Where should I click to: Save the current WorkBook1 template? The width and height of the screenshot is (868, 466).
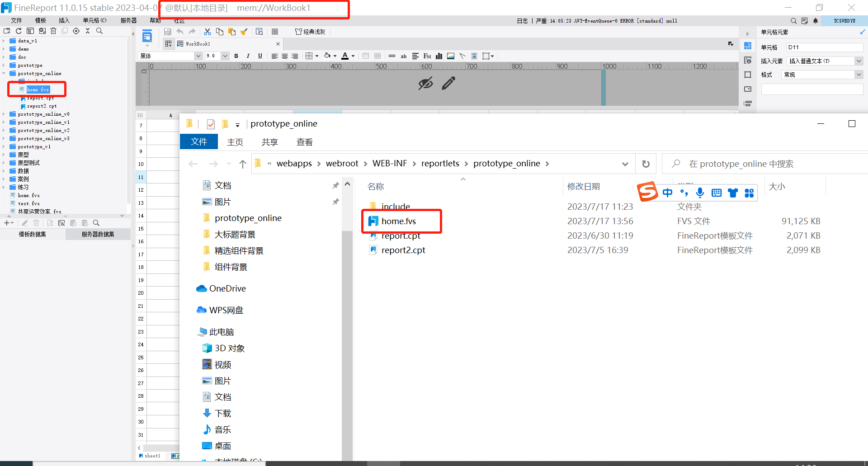[x=168, y=32]
